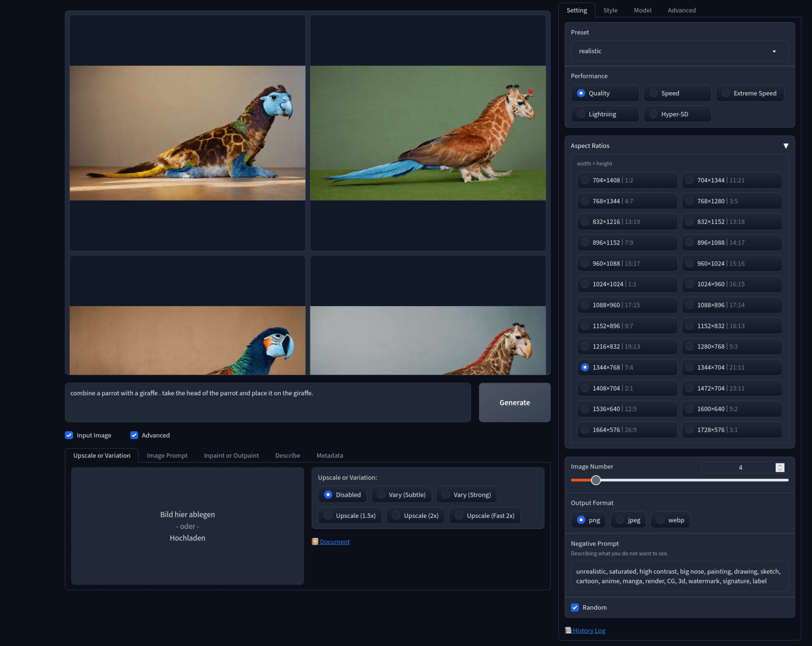Select the Speed performance option
Viewport: 812px width, 646px height.
pos(677,93)
